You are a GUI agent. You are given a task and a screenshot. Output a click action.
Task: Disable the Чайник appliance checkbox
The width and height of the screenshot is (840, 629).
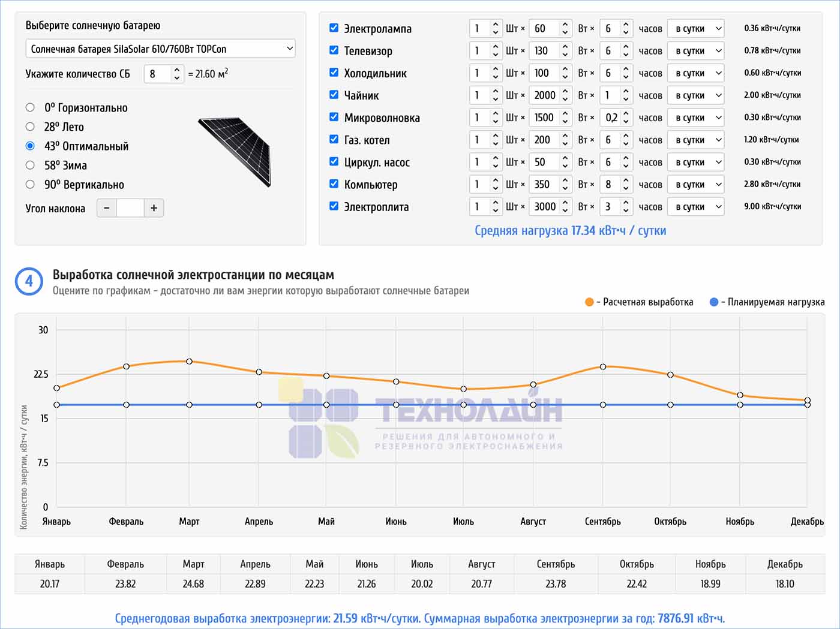point(334,95)
